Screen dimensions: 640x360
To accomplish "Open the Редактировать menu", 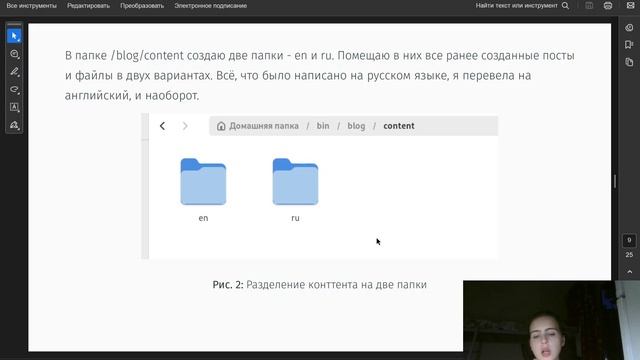I will tap(89, 6).
